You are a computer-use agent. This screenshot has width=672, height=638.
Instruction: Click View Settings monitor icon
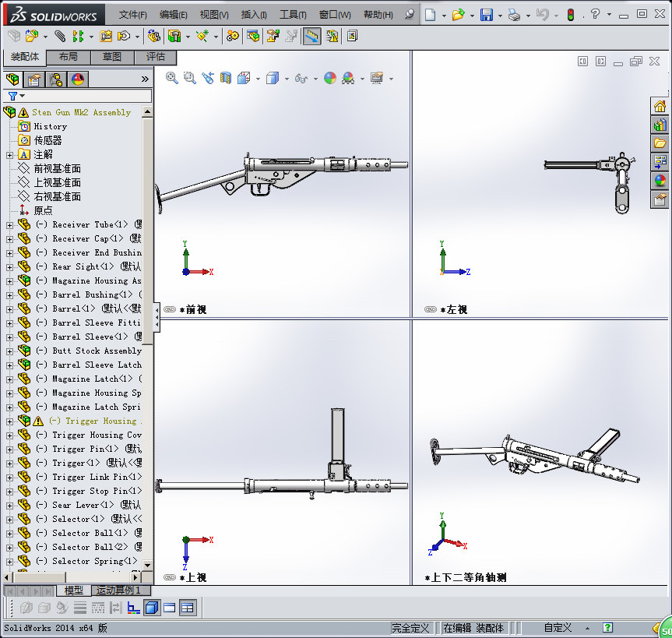[x=377, y=78]
